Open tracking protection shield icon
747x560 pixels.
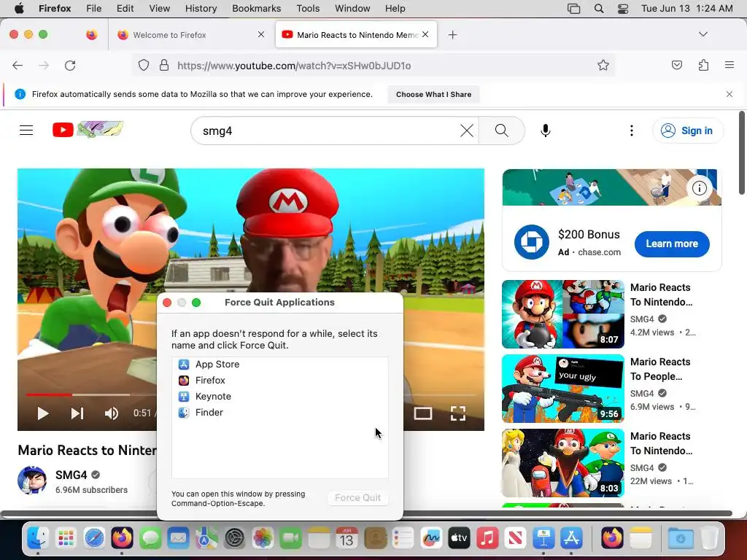[x=144, y=65]
